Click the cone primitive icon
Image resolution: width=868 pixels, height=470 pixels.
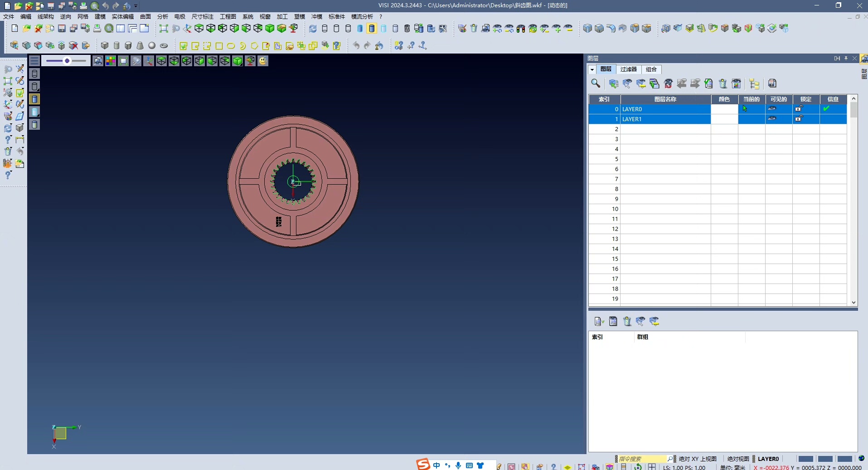(140, 46)
